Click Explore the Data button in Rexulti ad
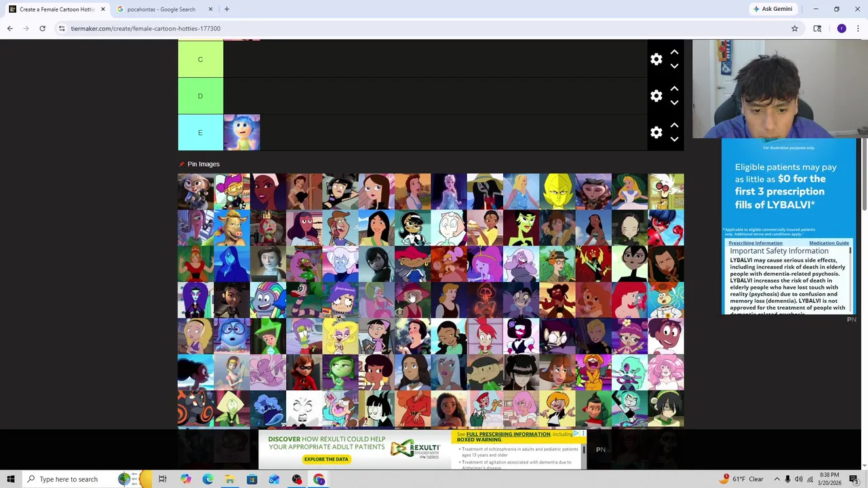This screenshot has height=488, width=868. point(326,459)
